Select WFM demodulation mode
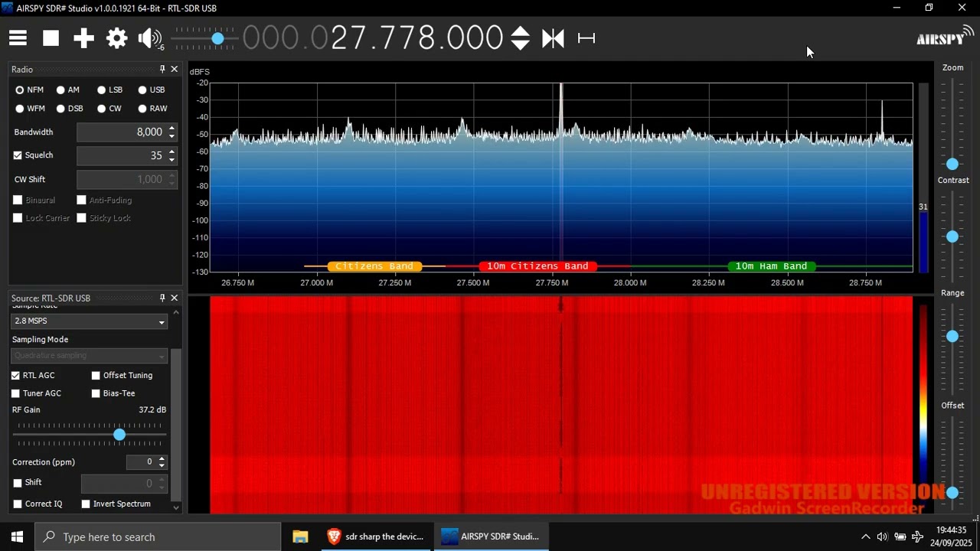Viewport: 980px width, 551px height. pos(31,109)
